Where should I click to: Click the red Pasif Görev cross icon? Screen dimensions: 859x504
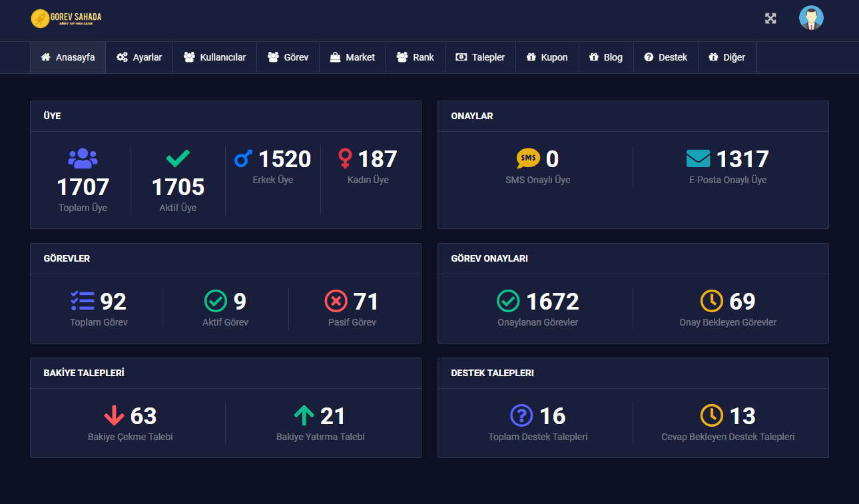[336, 301]
